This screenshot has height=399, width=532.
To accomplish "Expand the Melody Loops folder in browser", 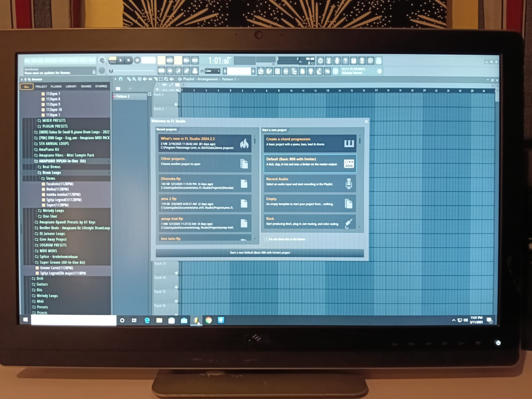I will (53, 210).
